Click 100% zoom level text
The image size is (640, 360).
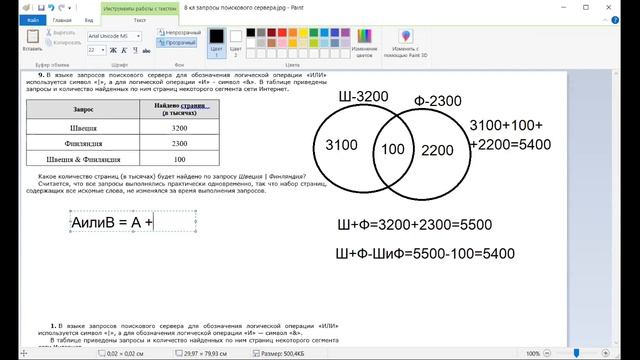(x=533, y=353)
